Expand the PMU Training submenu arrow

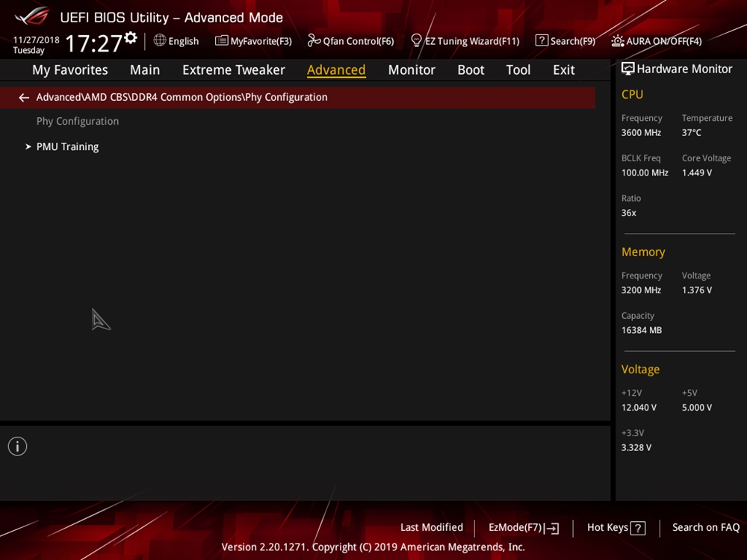pos(28,146)
